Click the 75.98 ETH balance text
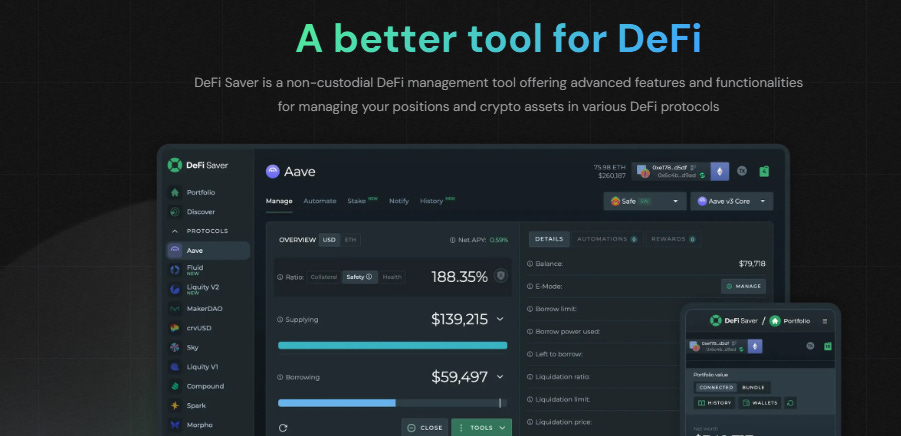Image resolution: width=901 pixels, height=436 pixels. [x=610, y=168]
